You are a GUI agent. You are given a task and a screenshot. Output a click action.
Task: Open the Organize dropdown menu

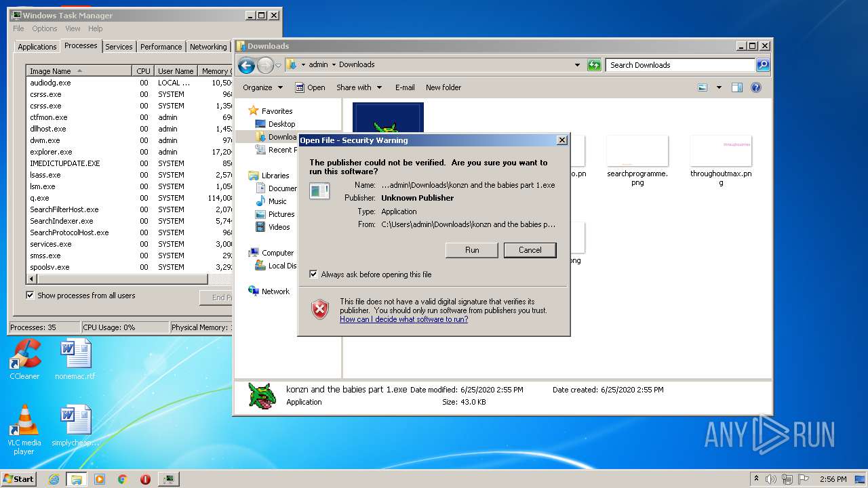[x=262, y=87]
